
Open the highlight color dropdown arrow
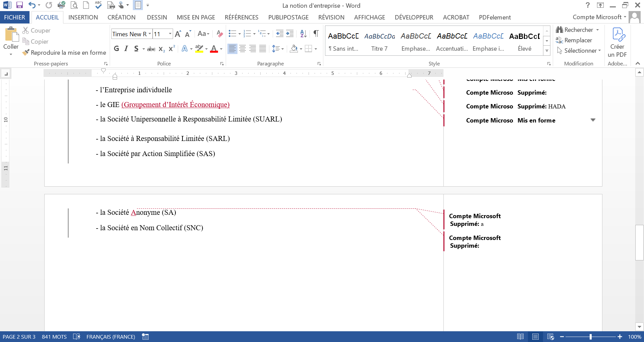coord(206,49)
